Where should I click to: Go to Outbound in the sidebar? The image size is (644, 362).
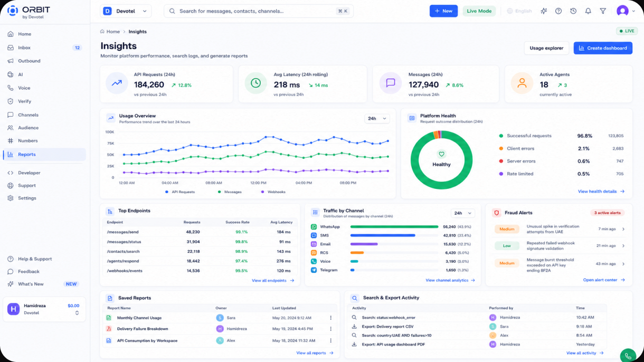(43, 61)
